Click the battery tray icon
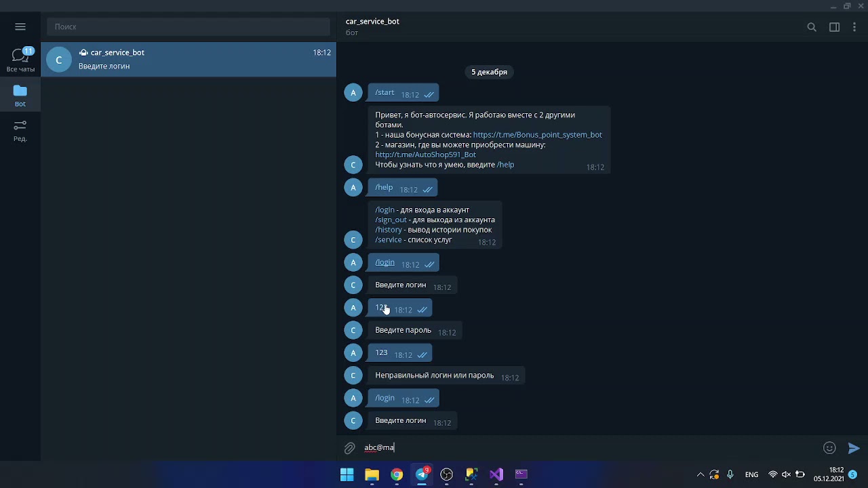Viewport: 868px width, 488px height. (800, 474)
